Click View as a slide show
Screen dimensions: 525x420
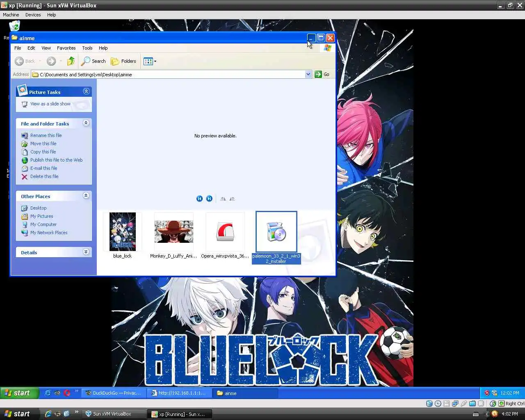point(50,104)
